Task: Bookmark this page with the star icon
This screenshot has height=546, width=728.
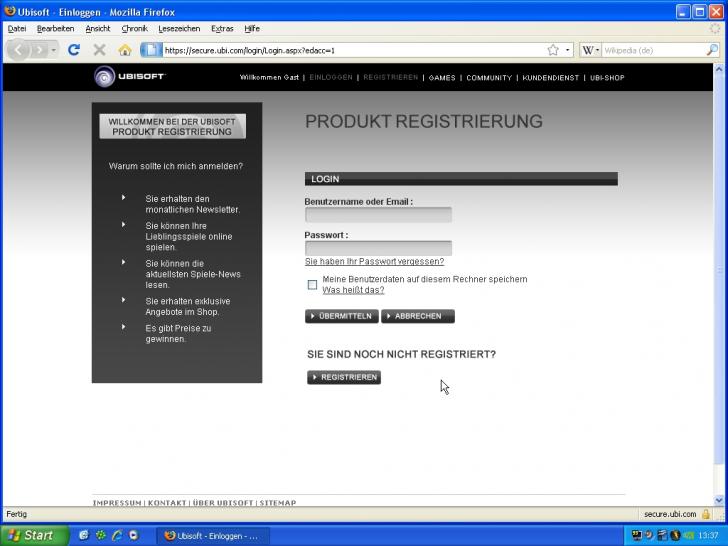Action: pos(553,50)
